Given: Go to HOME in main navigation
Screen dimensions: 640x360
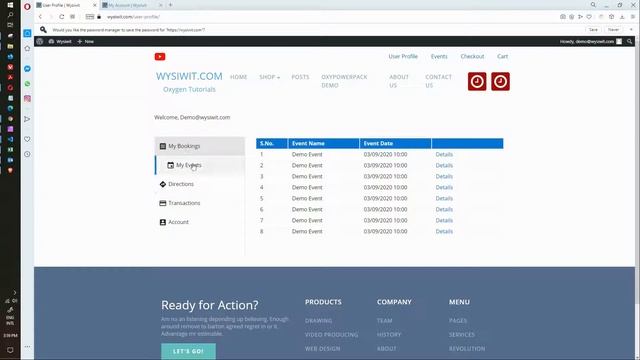Looking at the screenshot, I should click(238, 77).
